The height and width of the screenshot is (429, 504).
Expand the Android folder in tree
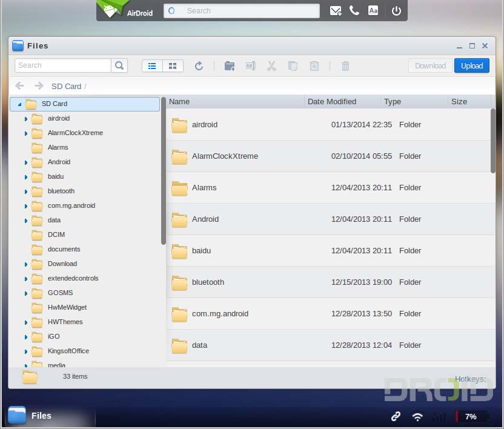(x=25, y=162)
